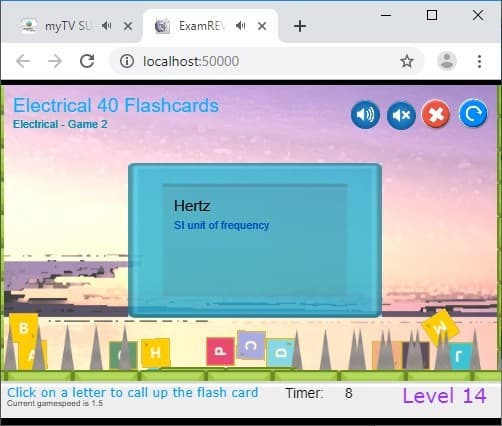The height and width of the screenshot is (426, 502).
Task: Minimize the browser window
Action: tap(386, 15)
